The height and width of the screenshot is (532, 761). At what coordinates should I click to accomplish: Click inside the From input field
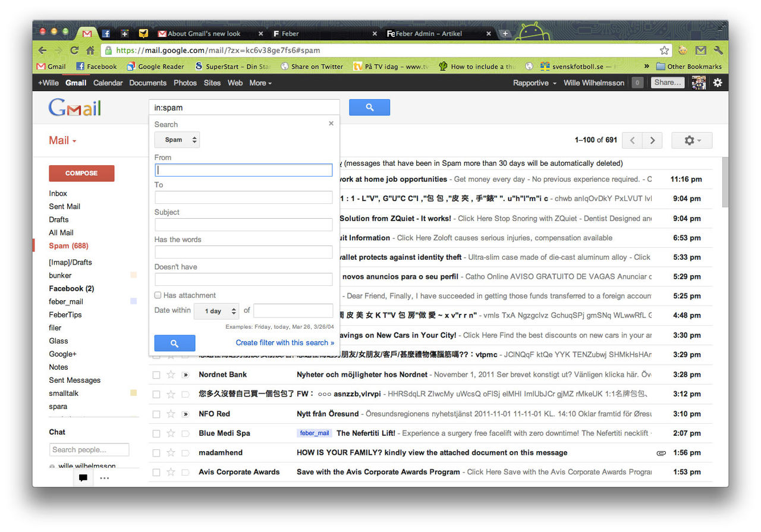(x=243, y=169)
